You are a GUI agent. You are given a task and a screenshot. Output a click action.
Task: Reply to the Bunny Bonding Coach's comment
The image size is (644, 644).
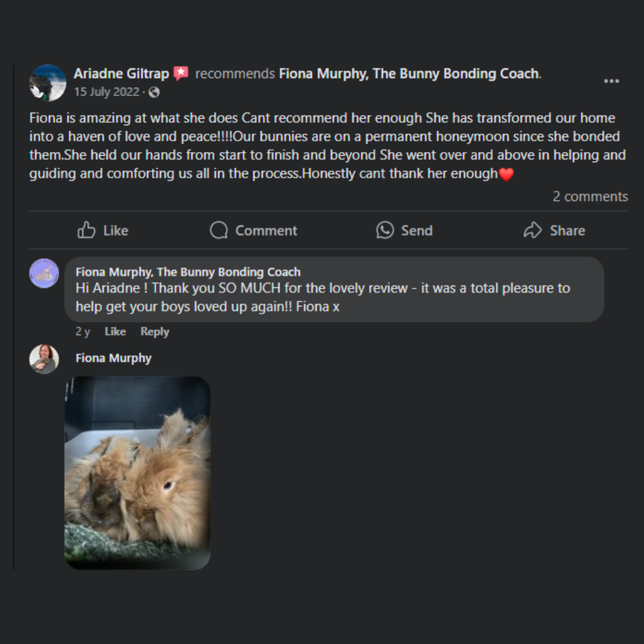click(154, 332)
